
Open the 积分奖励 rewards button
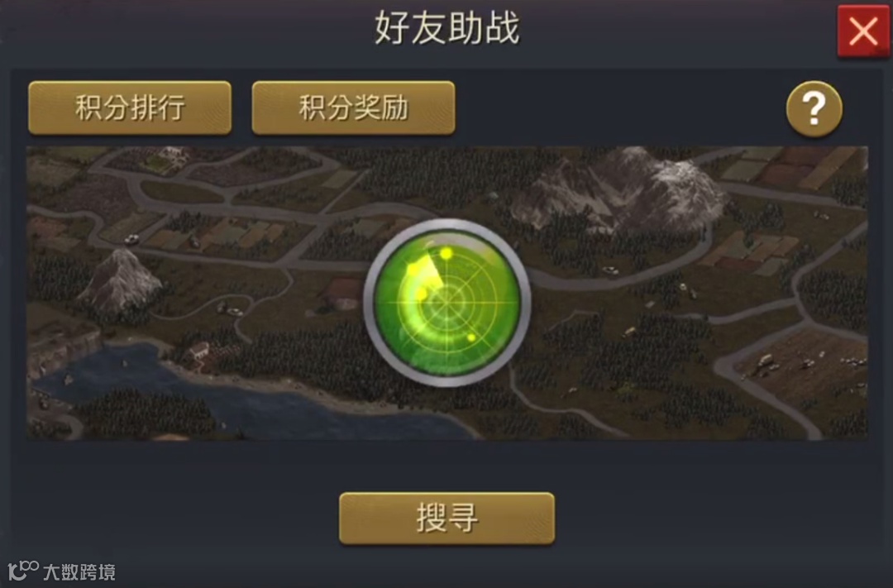coord(353,108)
